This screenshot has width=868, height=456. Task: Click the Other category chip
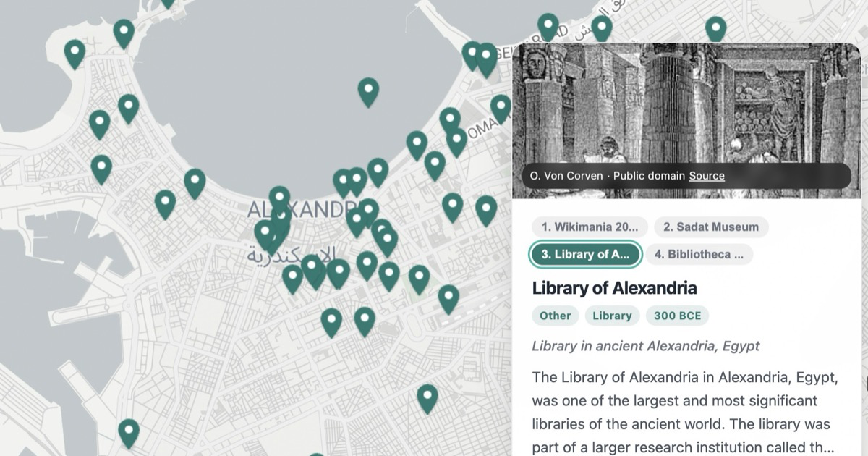click(x=554, y=316)
